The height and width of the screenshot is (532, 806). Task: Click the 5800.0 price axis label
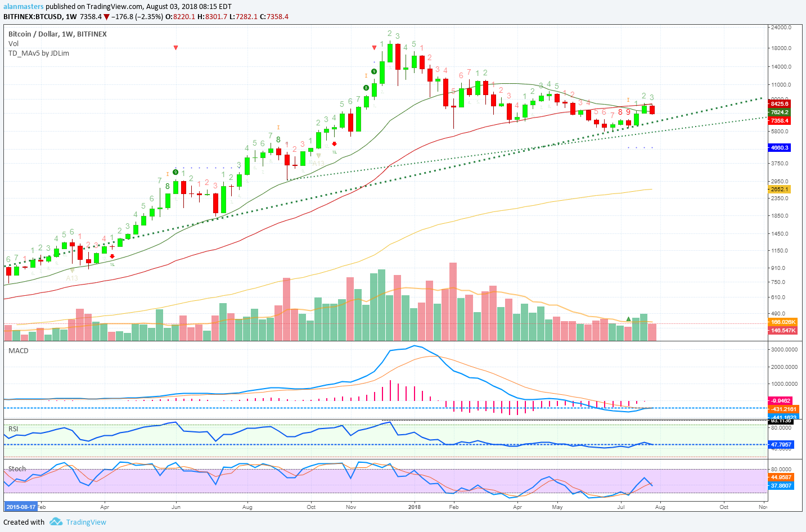tap(780, 132)
